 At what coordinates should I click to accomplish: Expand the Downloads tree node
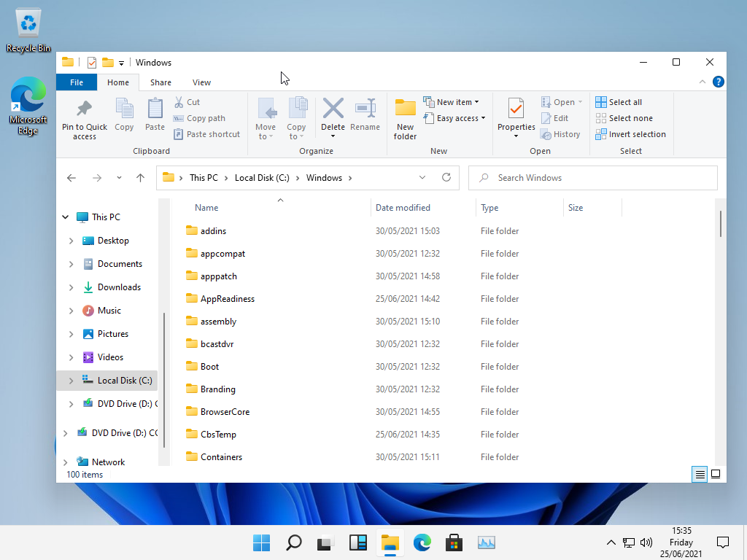click(x=71, y=287)
